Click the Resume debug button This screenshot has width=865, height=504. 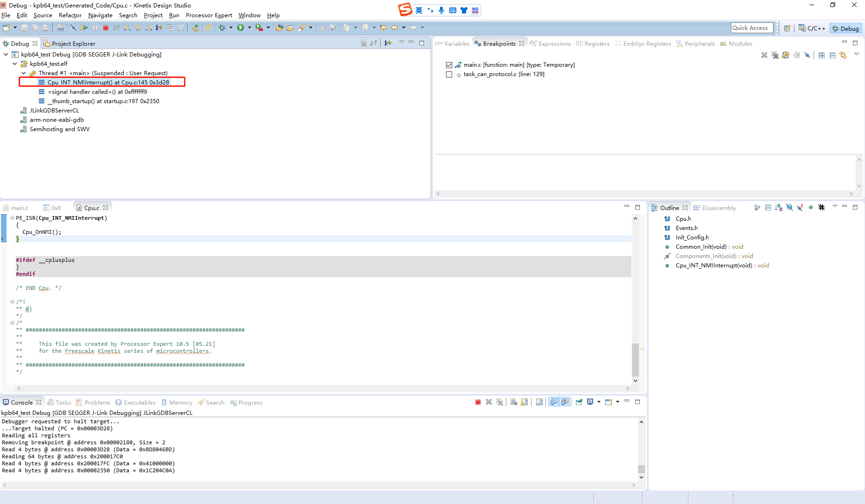pos(84,28)
